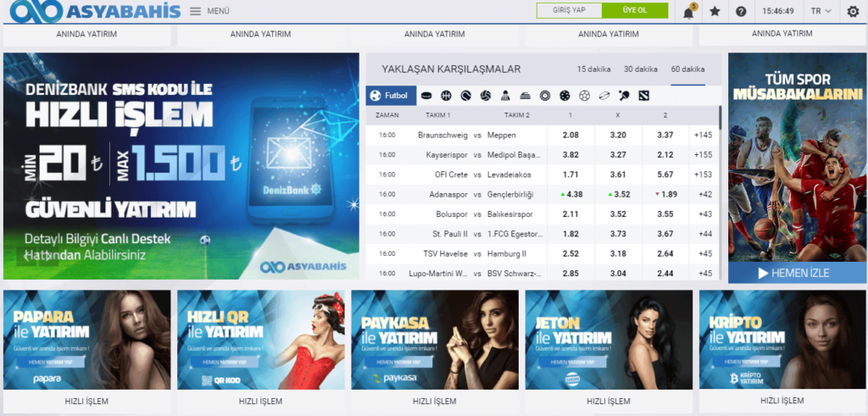Open the notifications bell
The image size is (868, 416).
pyautogui.click(x=688, y=12)
